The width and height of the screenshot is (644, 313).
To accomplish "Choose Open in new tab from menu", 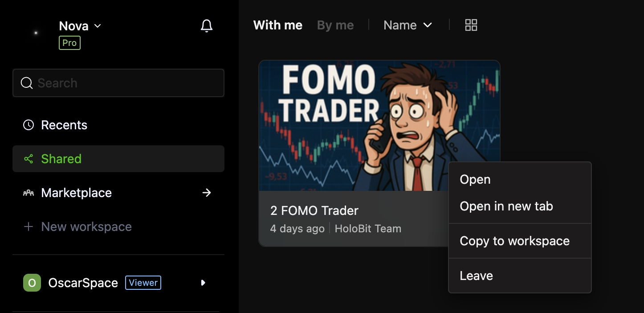I will pos(506,206).
